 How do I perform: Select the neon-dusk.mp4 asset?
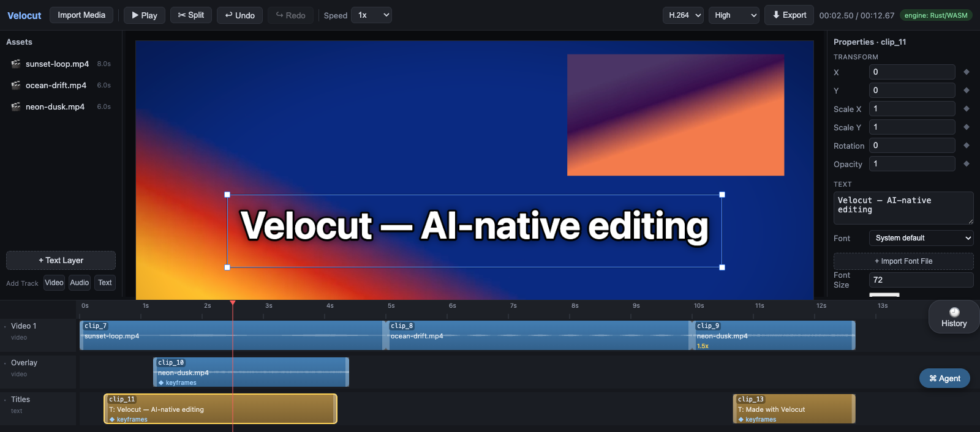[61, 106]
